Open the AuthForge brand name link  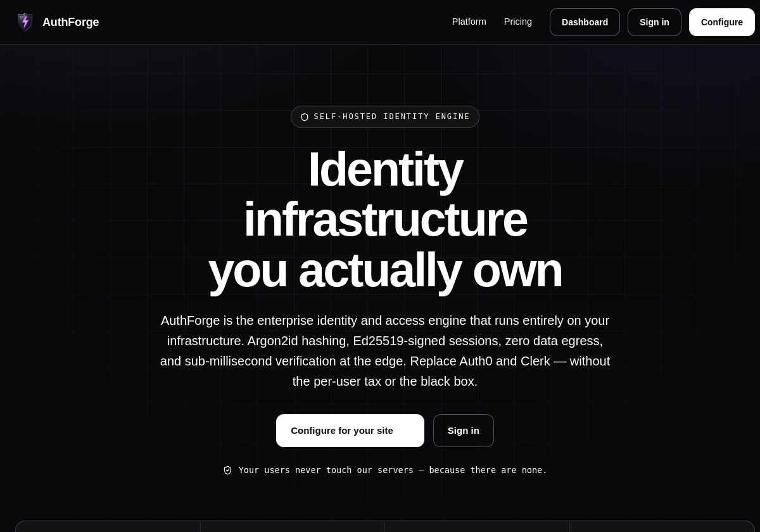point(70,22)
